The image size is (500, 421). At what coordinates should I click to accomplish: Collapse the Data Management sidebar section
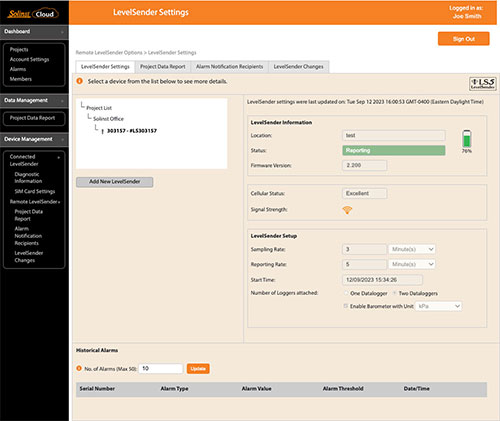(x=62, y=101)
